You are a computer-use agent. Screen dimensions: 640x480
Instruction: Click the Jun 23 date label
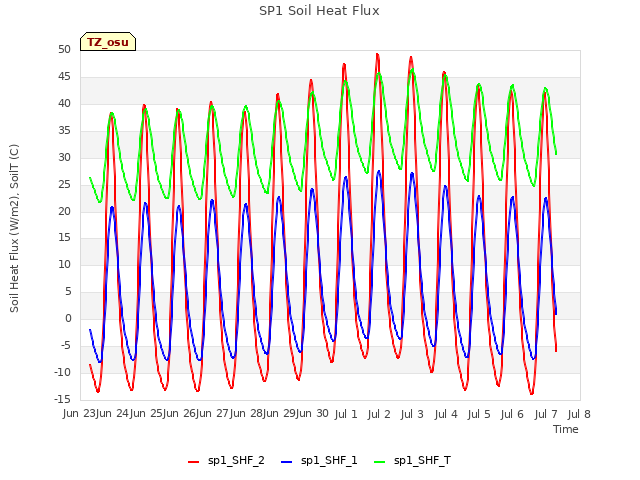click(80, 414)
